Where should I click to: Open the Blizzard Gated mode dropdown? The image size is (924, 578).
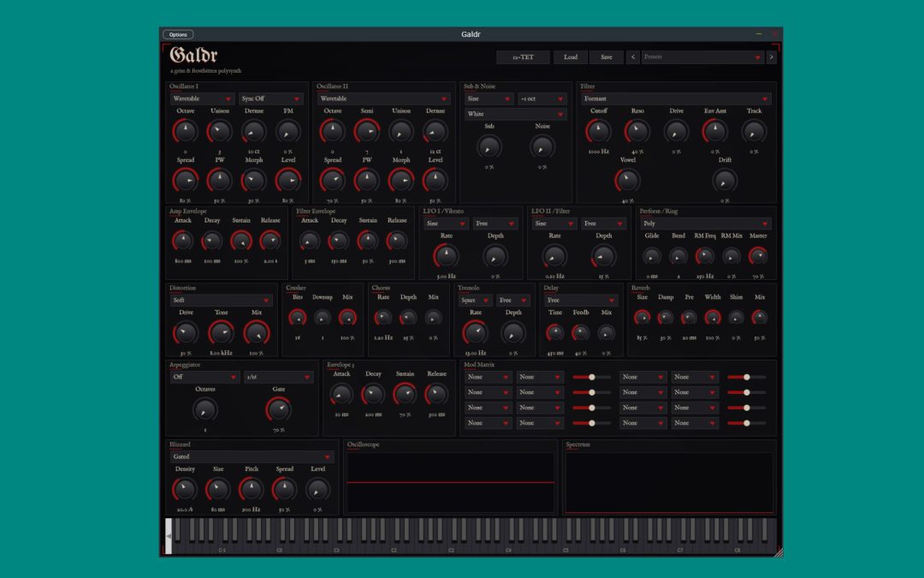[x=252, y=456]
